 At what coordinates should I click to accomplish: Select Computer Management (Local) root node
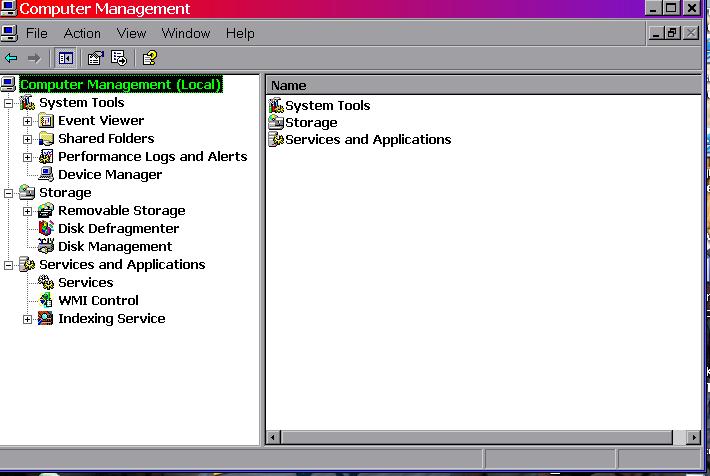120,85
